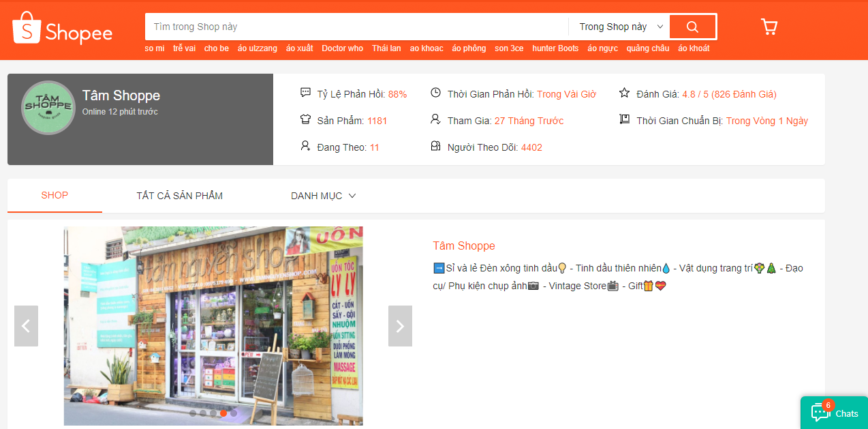Click the followers icon
868x429 pixels.
[x=435, y=146]
